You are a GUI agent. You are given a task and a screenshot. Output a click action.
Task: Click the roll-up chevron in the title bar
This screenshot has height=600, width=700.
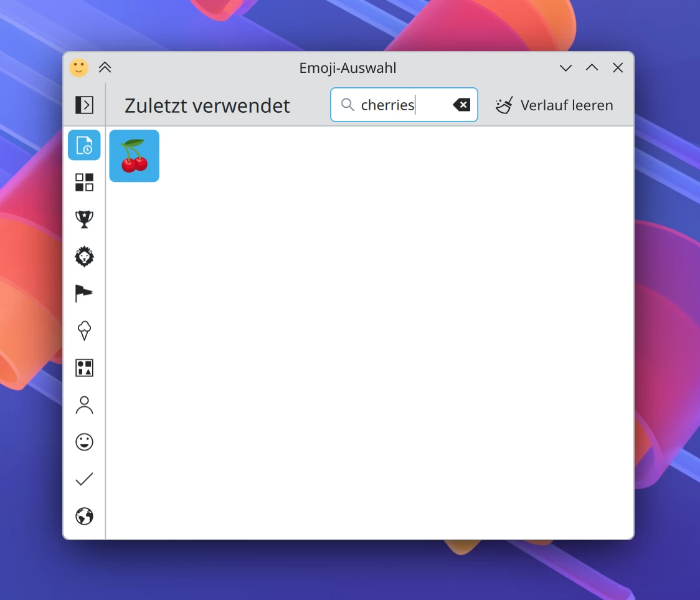click(105, 68)
